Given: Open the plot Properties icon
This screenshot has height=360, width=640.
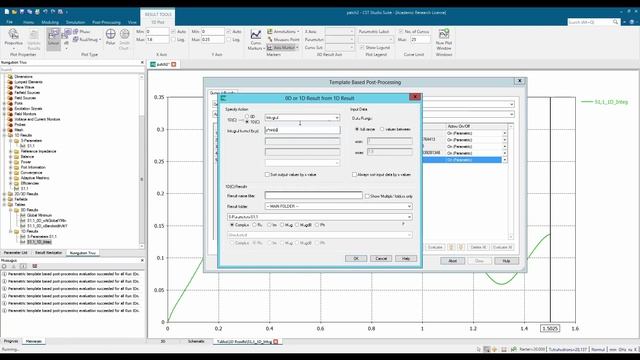Looking at the screenshot, I should [x=13, y=35].
